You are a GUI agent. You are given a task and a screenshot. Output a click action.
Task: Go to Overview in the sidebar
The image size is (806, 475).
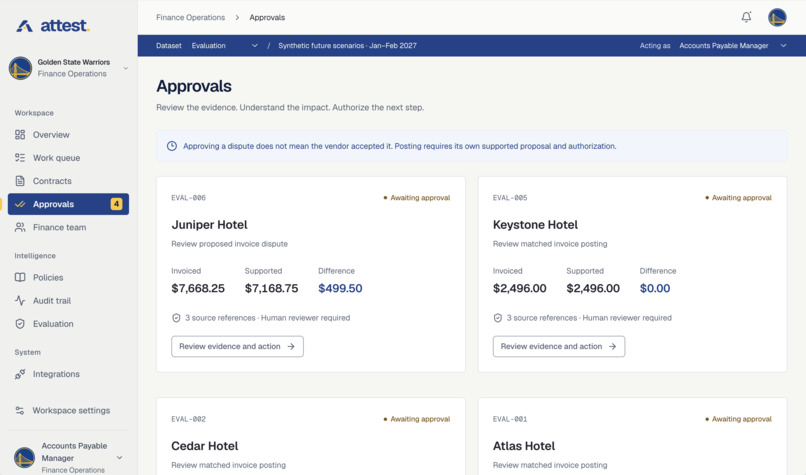[x=68, y=135]
